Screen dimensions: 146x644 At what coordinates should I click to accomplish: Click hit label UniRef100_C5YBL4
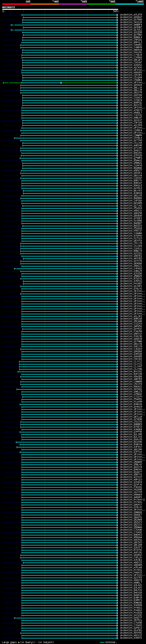[131, 138]
